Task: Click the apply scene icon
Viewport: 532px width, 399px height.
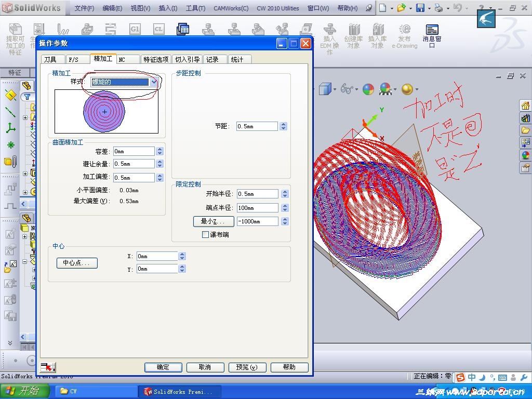Action: pos(385,89)
